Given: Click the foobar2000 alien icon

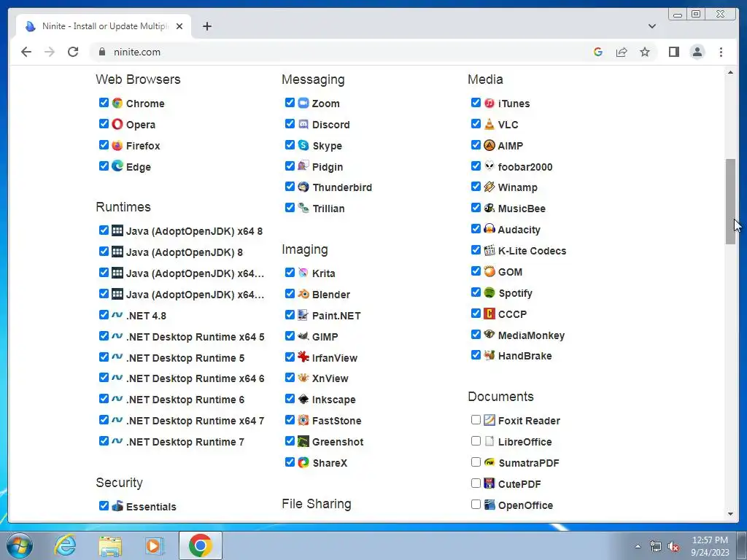Looking at the screenshot, I should coord(489,166).
